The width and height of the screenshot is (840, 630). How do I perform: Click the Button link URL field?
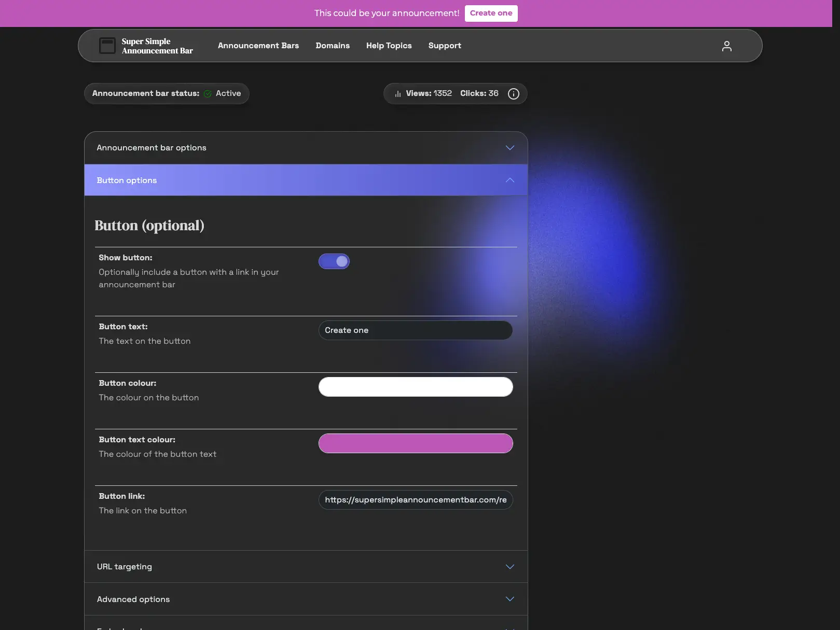coord(415,500)
